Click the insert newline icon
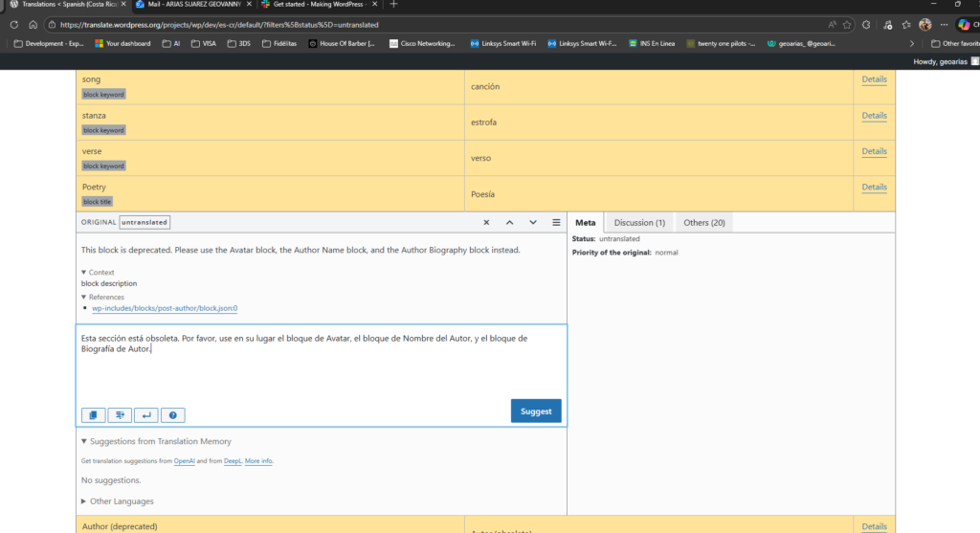This screenshot has height=533, width=980. [x=145, y=414]
